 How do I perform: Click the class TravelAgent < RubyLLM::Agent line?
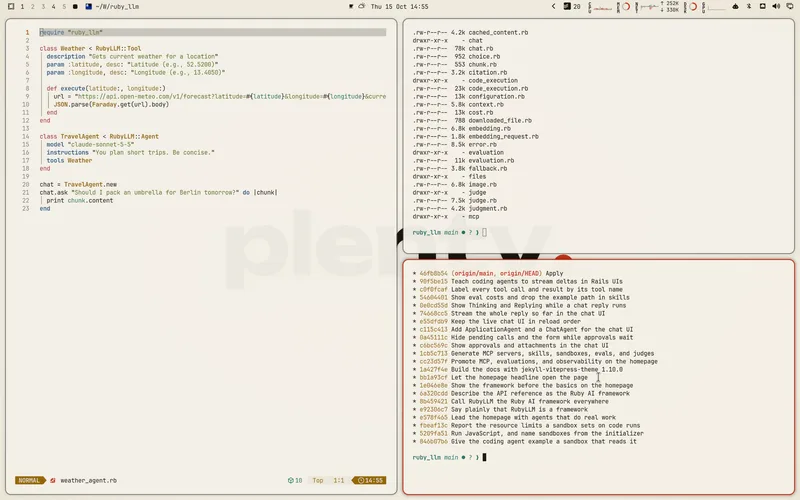(99, 136)
